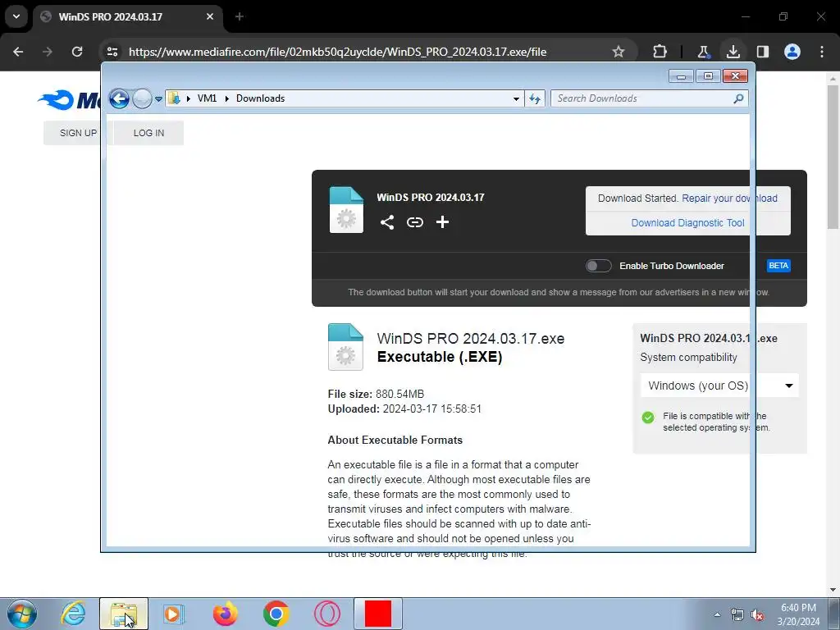
Task: Open Windows Media Player from taskbar
Action: [173, 614]
